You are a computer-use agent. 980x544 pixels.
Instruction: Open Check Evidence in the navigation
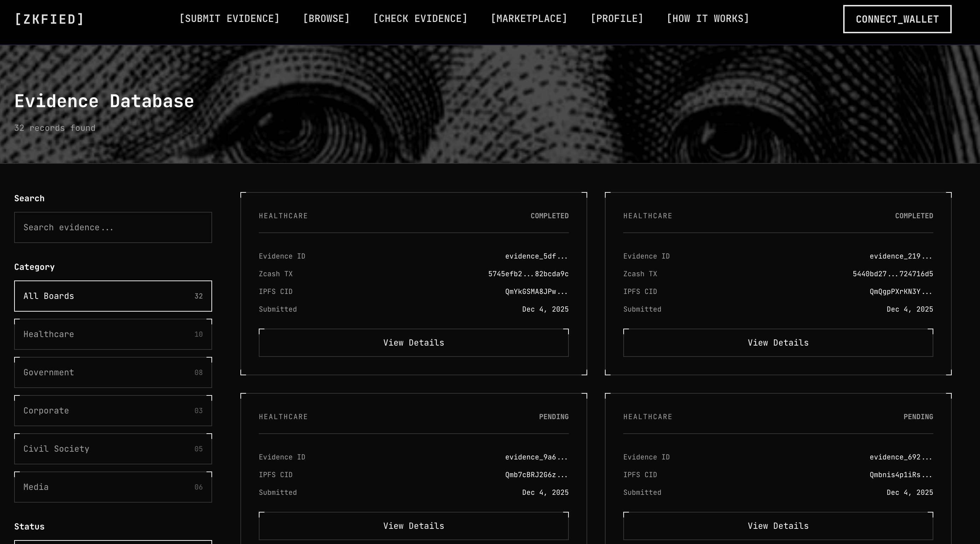(420, 19)
